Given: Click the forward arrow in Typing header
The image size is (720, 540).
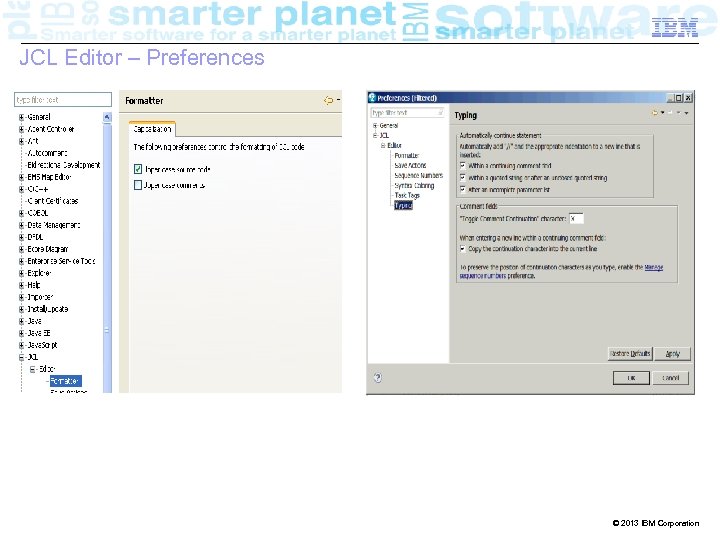Looking at the screenshot, I should [671, 112].
